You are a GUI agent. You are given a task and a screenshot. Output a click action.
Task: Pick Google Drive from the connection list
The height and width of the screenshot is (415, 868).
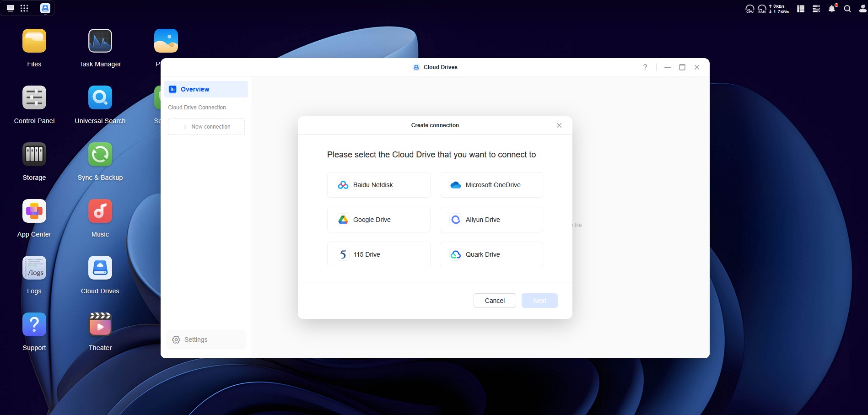pyautogui.click(x=378, y=220)
